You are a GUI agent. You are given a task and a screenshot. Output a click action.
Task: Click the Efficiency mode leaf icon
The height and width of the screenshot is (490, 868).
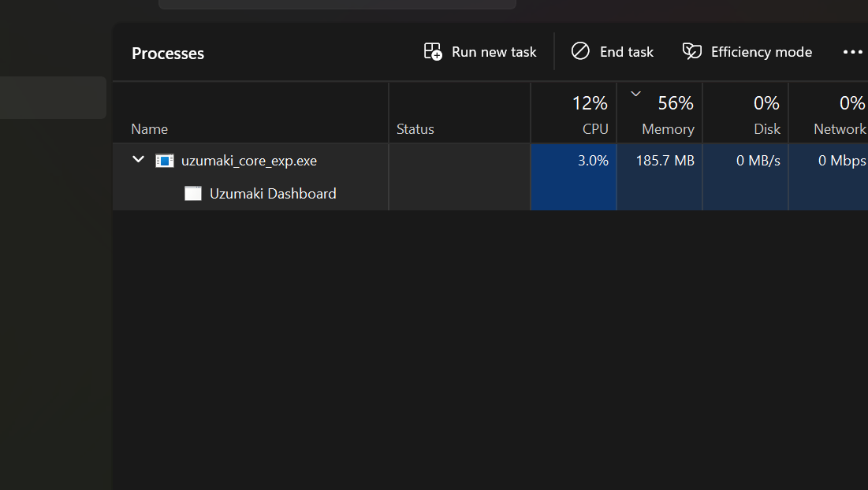(x=692, y=51)
